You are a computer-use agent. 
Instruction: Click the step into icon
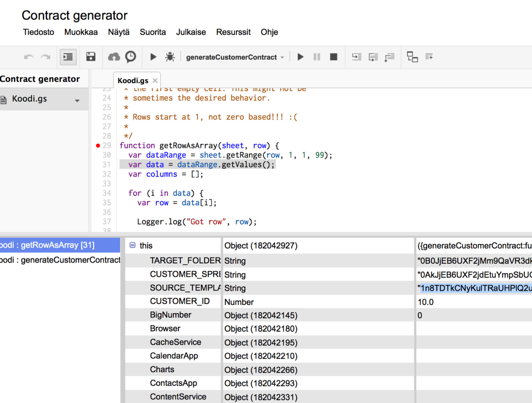click(x=356, y=57)
